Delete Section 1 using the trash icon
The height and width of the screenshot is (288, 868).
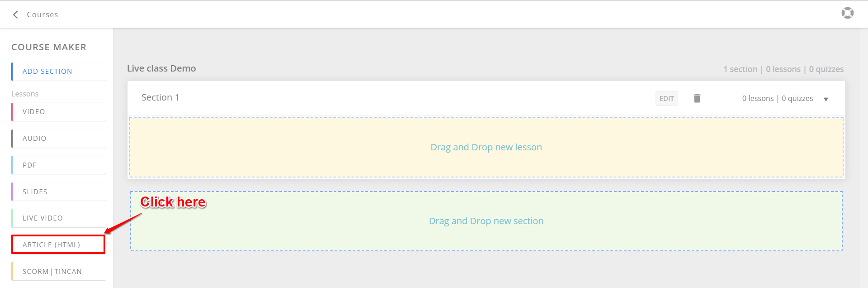click(697, 98)
